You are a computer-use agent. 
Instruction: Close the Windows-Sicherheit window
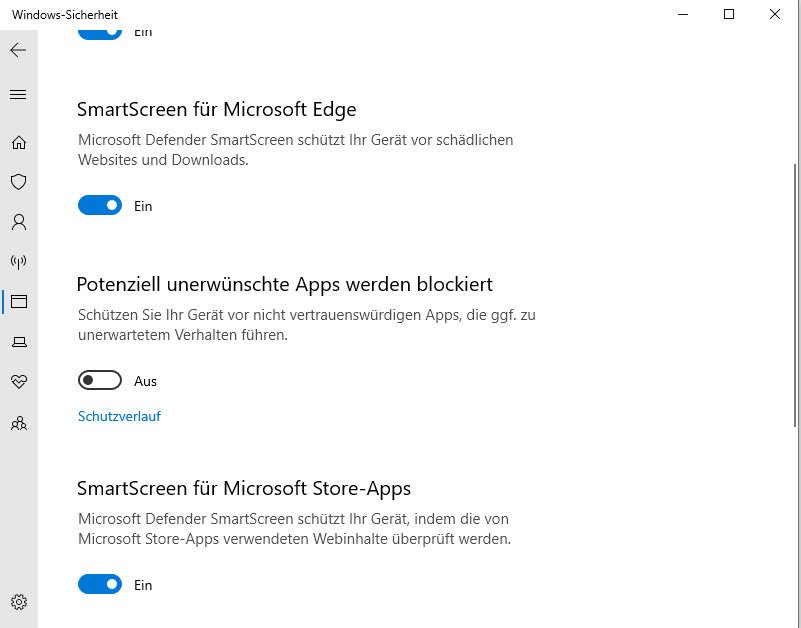775,14
